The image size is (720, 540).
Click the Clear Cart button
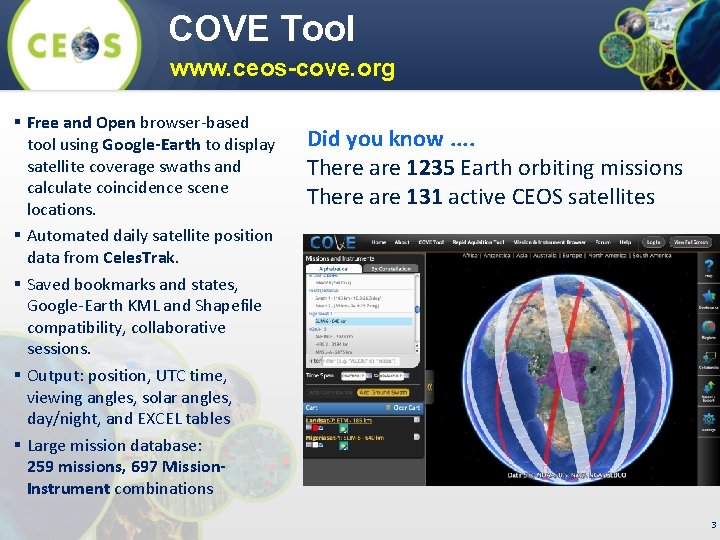pyautogui.click(x=403, y=408)
